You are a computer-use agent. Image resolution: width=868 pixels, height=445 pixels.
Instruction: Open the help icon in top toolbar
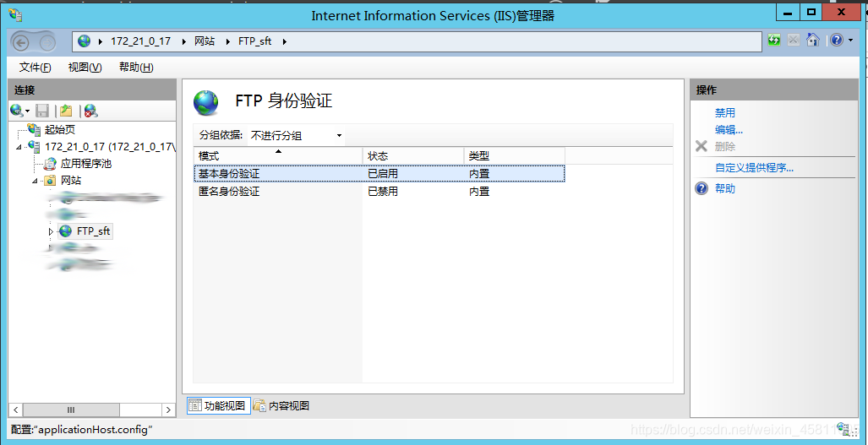coord(837,40)
